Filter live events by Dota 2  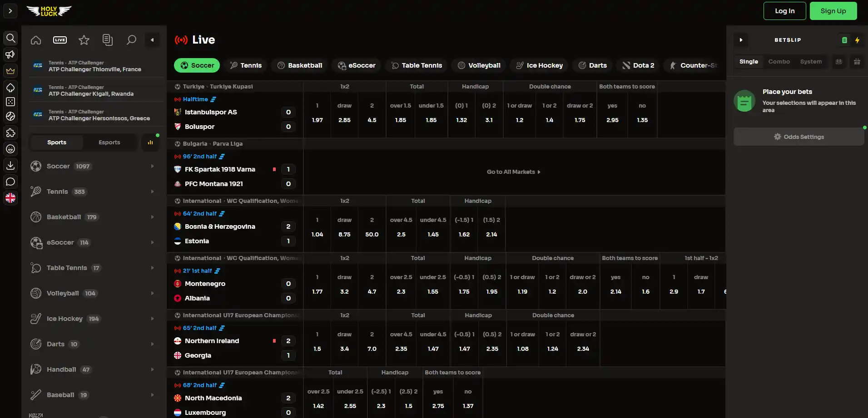pos(638,65)
